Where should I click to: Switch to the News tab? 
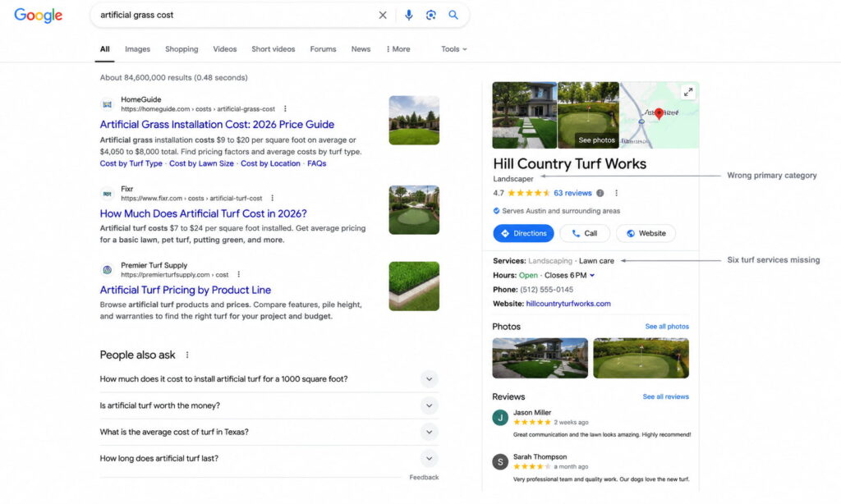coord(361,48)
